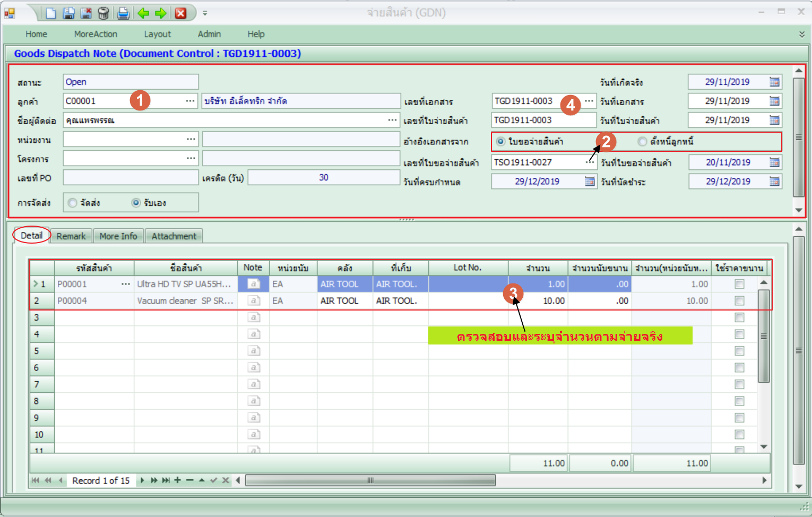812x517 pixels.
Task: Click the red X close icon in toolbar
Action: [181, 13]
